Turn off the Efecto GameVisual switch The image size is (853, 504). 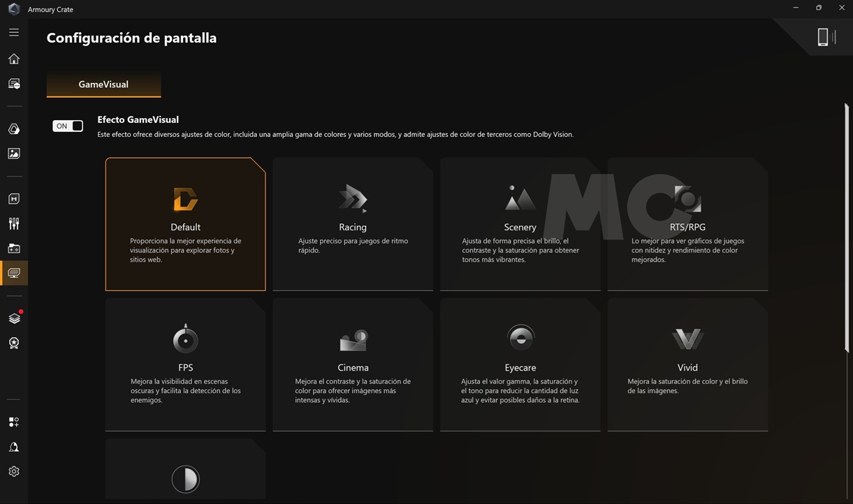click(x=68, y=126)
